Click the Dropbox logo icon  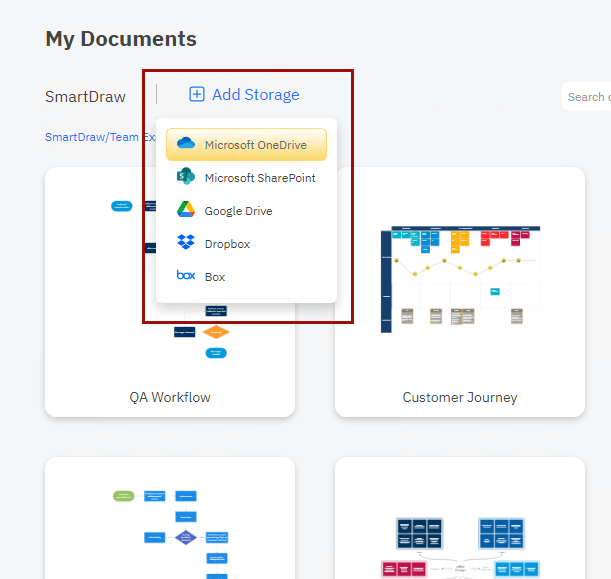click(185, 243)
